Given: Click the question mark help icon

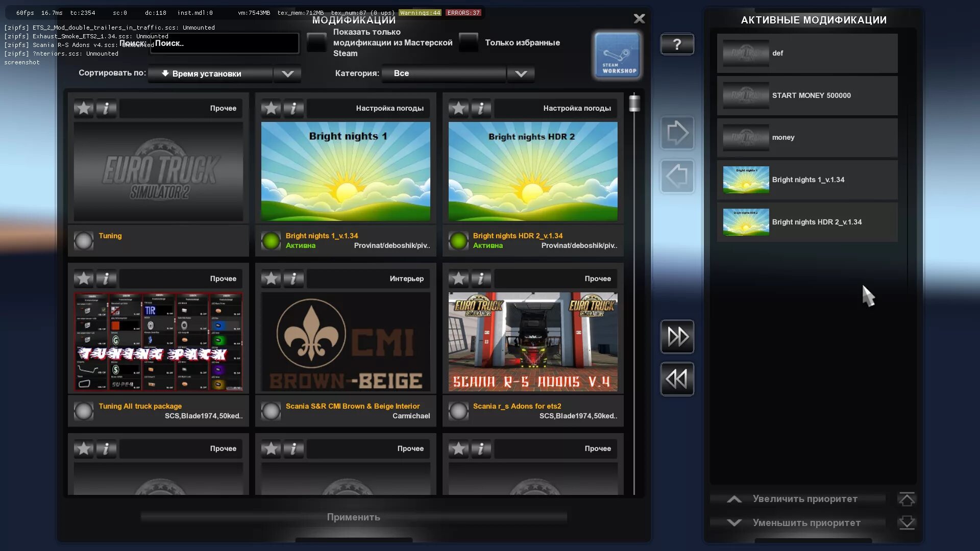Looking at the screenshot, I should [677, 44].
